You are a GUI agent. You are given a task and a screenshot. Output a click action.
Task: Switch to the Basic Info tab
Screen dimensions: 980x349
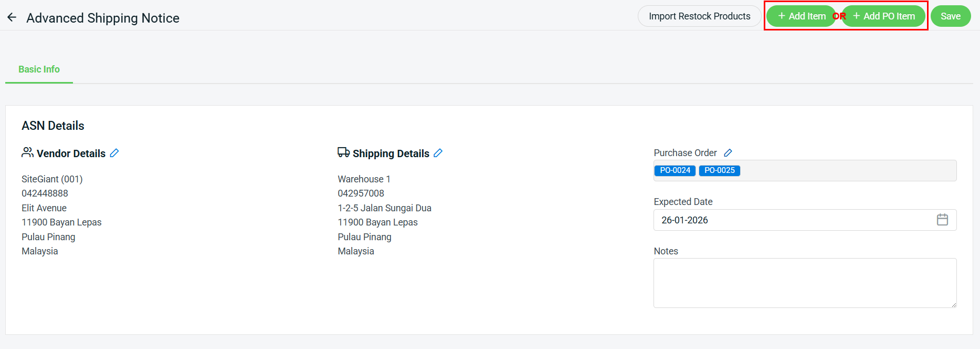pos(39,69)
